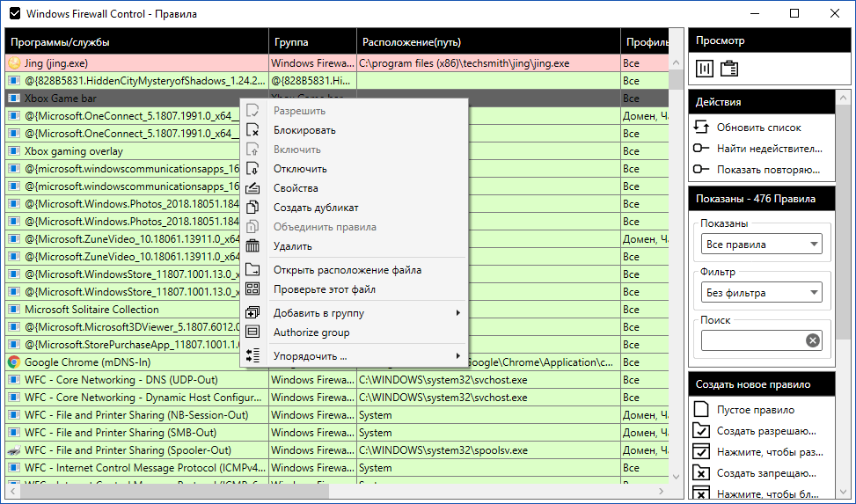Select WFC - Core Networking - DNS (UDP-Out) rule
This screenshot has width=856, height=504.
point(337,379)
